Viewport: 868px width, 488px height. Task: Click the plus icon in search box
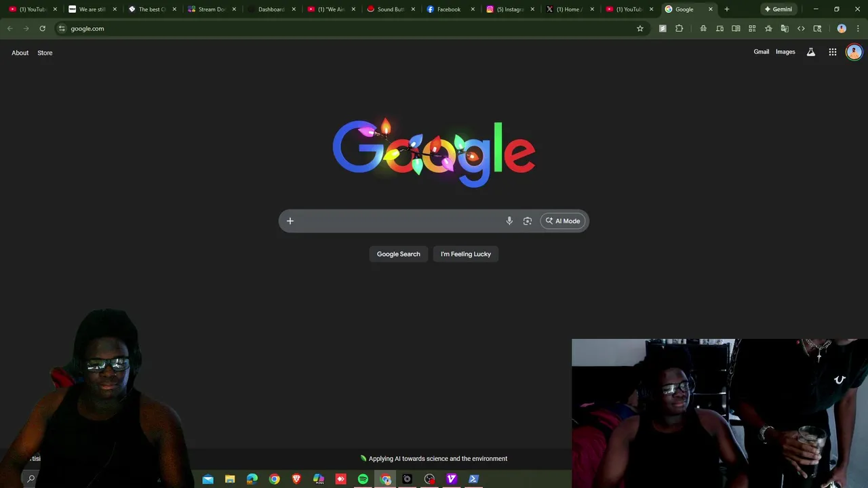[x=290, y=221]
